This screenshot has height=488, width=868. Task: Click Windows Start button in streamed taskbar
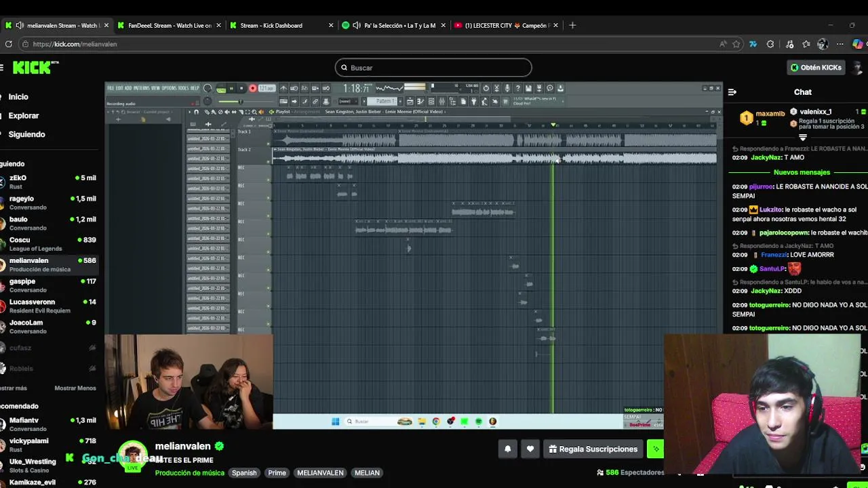[335, 422]
